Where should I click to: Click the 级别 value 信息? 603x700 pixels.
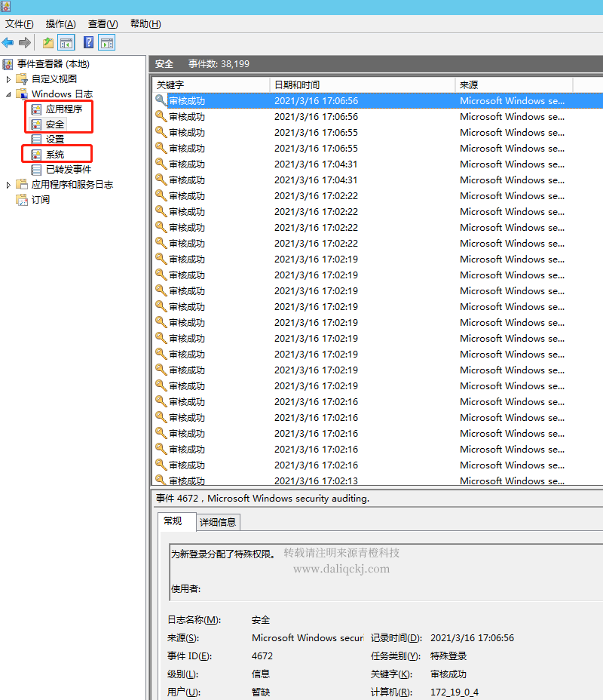(261, 674)
